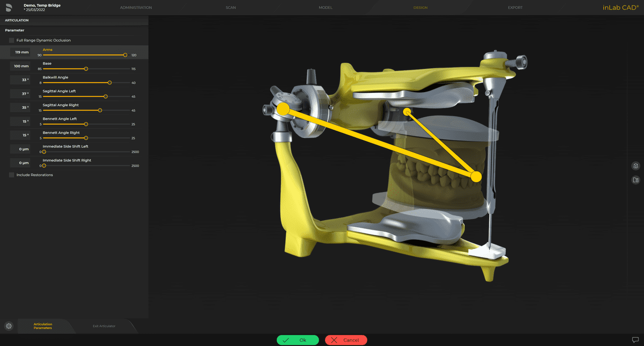Open the 3D view orientation cube icon
This screenshot has width=644, height=346.
(635, 165)
